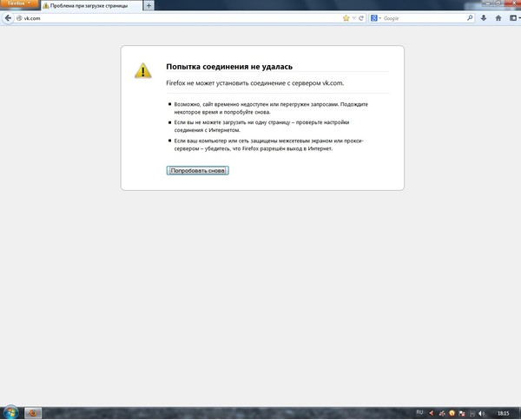Click the RU language indicator in tray
The image size is (521, 420).
tap(419, 412)
